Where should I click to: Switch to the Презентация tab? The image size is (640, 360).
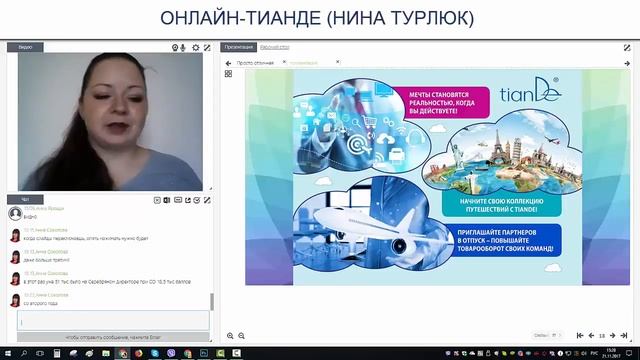[239, 47]
